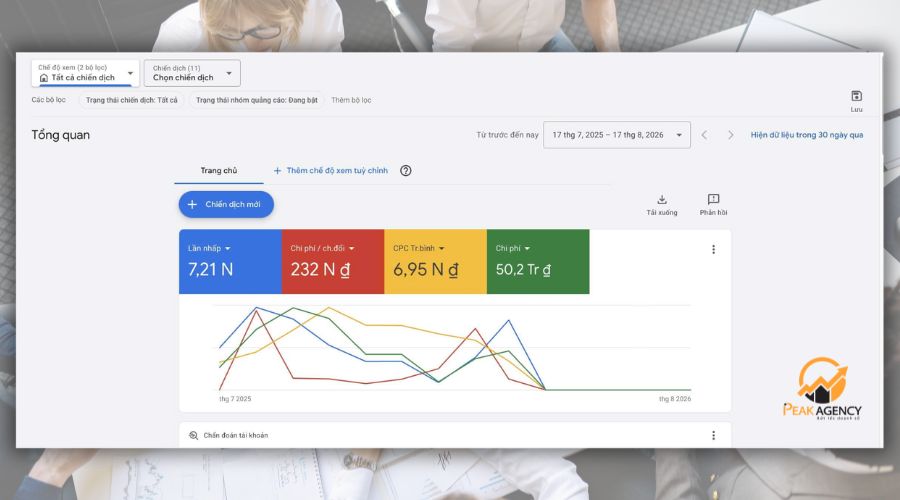Click the thg 7 2025 axis label

tap(235, 398)
